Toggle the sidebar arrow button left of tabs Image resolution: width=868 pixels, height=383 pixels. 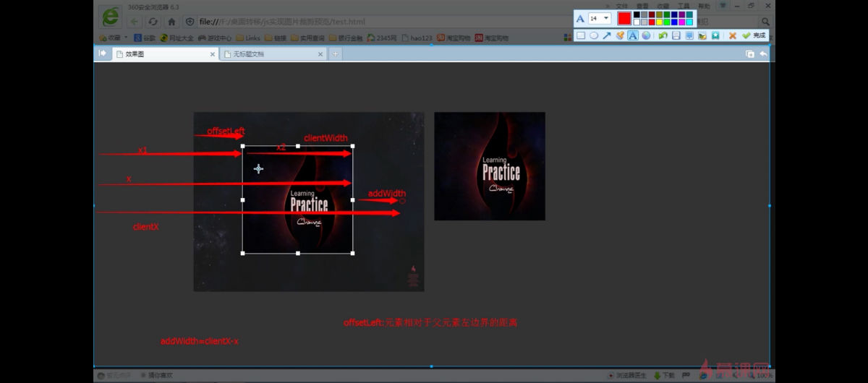[x=102, y=53]
